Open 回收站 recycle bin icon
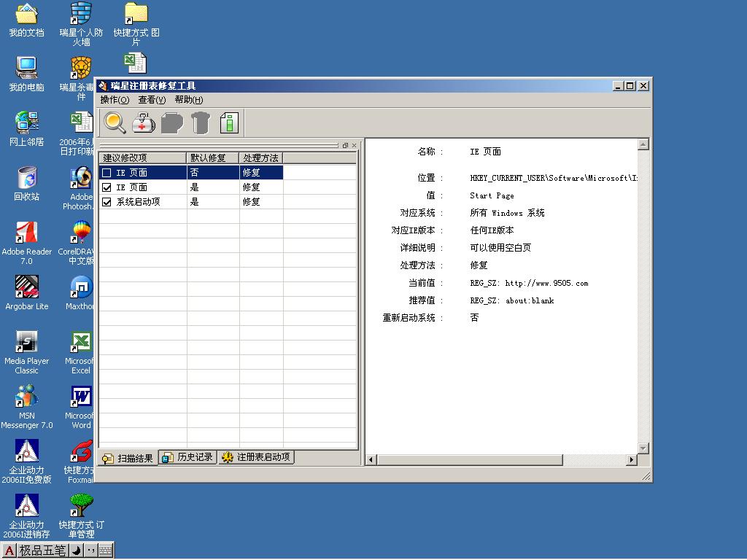This screenshot has width=747, height=560. [27, 183]
